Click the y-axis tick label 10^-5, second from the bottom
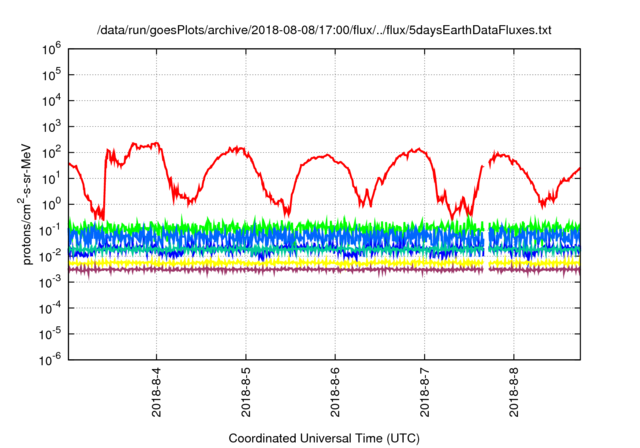The height and width of the screenshot is (448, 640). point(51,334)
